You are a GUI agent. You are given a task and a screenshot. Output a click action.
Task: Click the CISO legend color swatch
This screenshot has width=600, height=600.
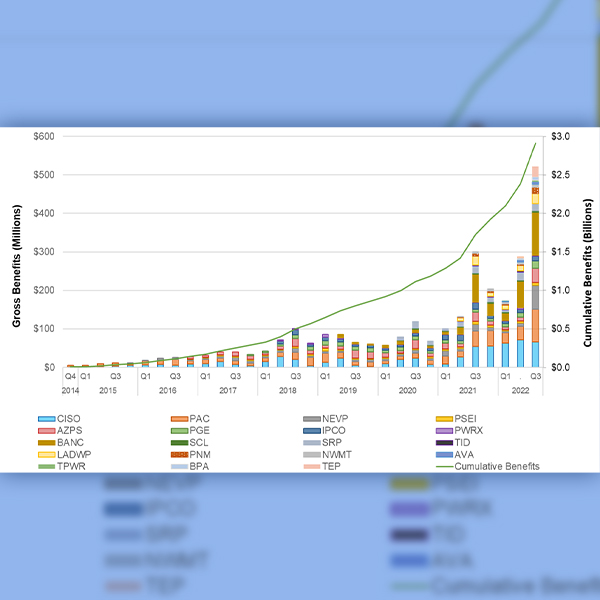46,419
